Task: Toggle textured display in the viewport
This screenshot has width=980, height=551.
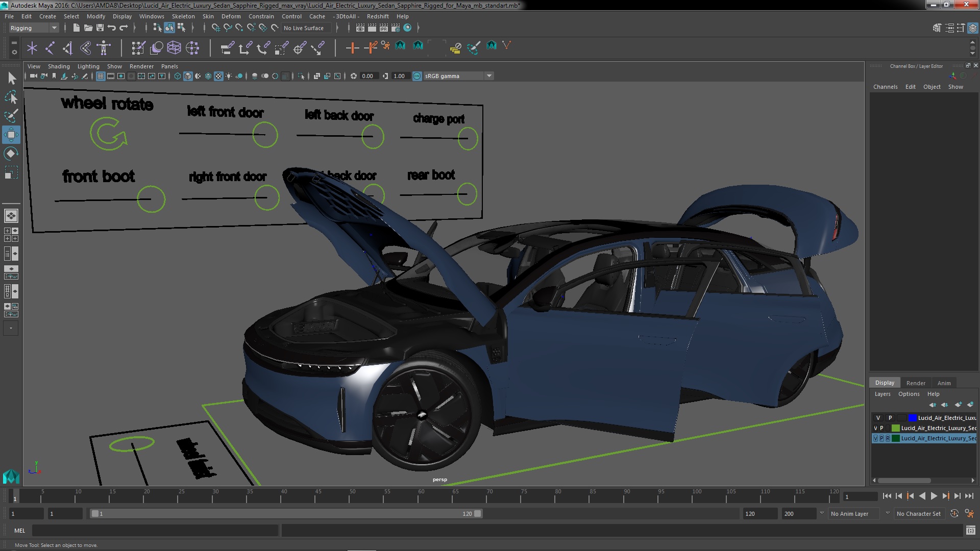Action: point(218,76)
